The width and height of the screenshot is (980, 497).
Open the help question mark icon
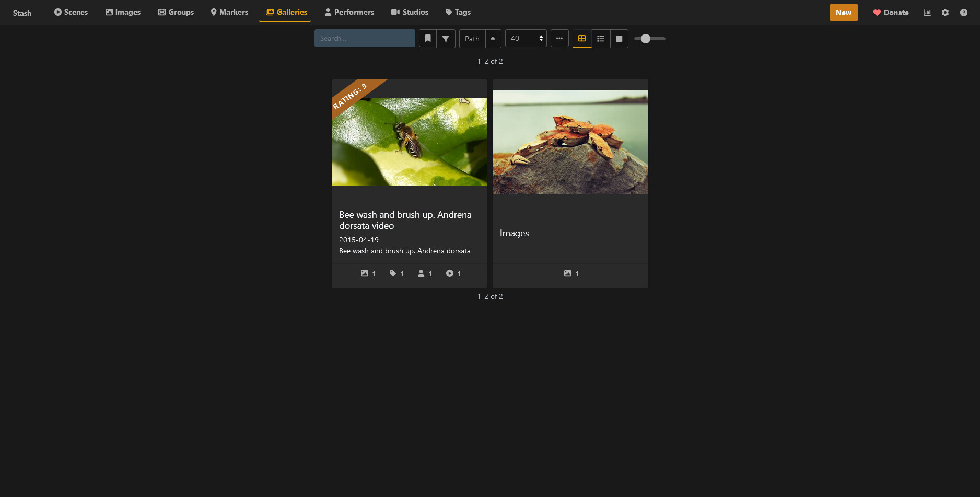click(x=964, y=13)
